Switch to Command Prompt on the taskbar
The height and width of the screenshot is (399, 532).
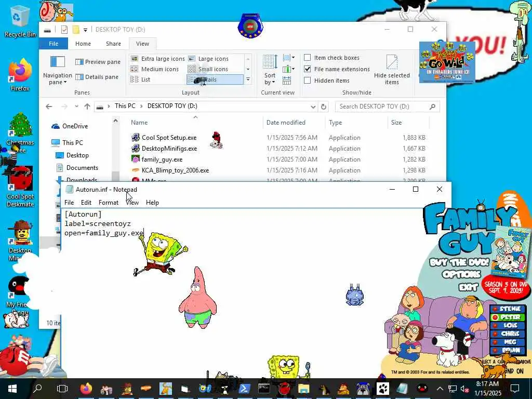264,389
